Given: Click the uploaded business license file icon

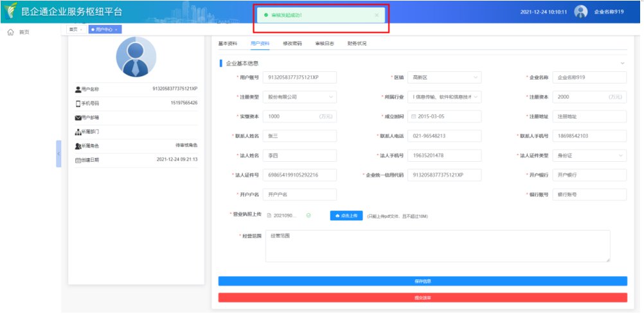Looking at the screenshot, I should tap(269, 216).
